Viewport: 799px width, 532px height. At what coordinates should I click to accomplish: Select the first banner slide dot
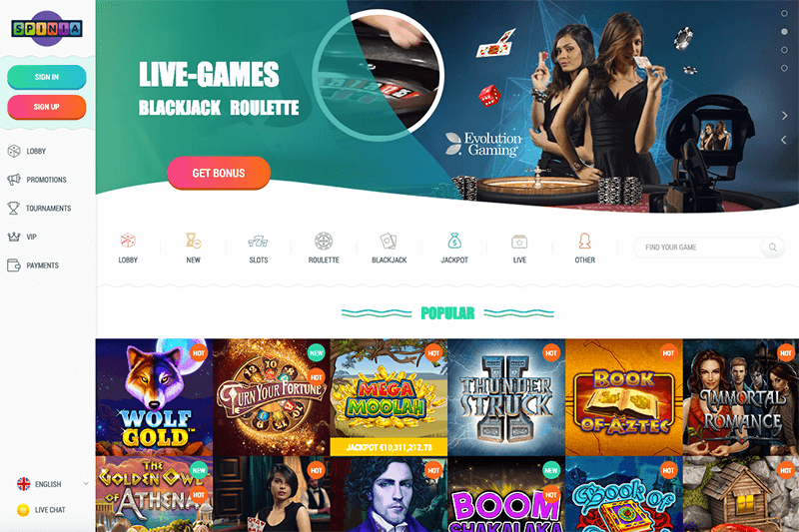click(x=784, y=13)
